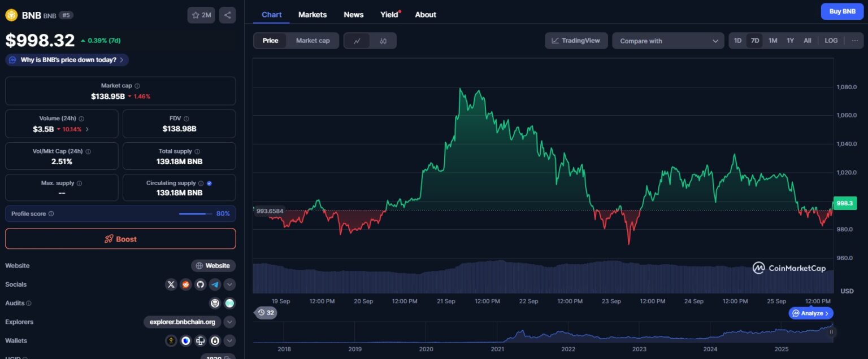This screenshot has height=359, width=868.
Task: Click the CoinMarketCap logo watermark on the chart
Action: point(789,268)
